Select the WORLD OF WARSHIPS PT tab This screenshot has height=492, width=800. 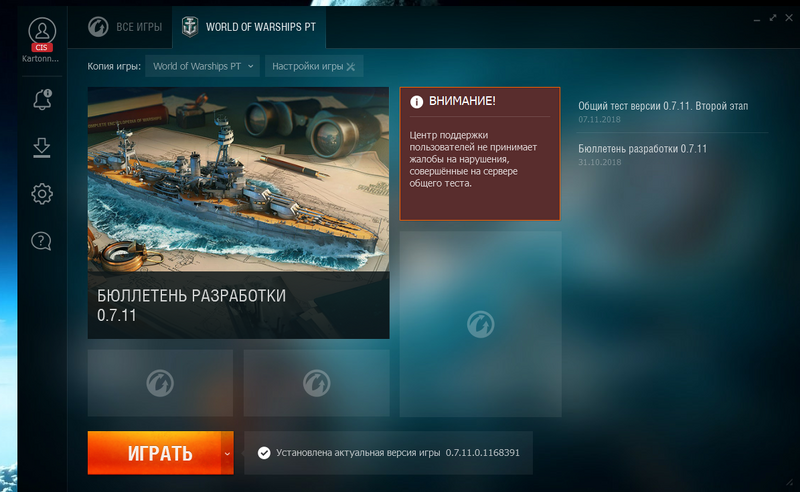tap(249, 27)
